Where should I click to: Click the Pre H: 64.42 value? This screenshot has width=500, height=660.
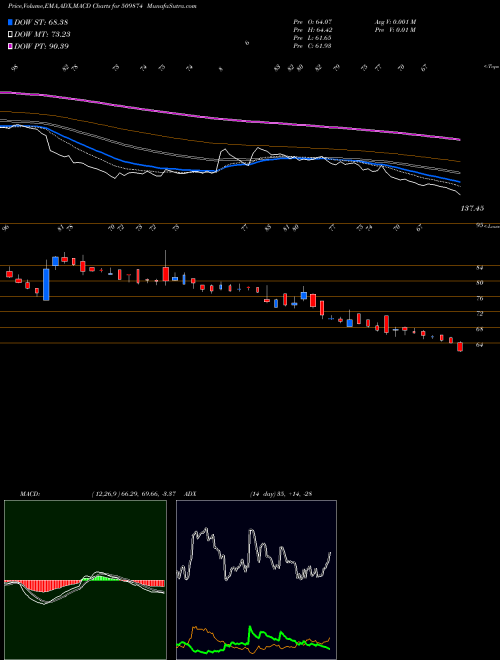pos(312,30)
